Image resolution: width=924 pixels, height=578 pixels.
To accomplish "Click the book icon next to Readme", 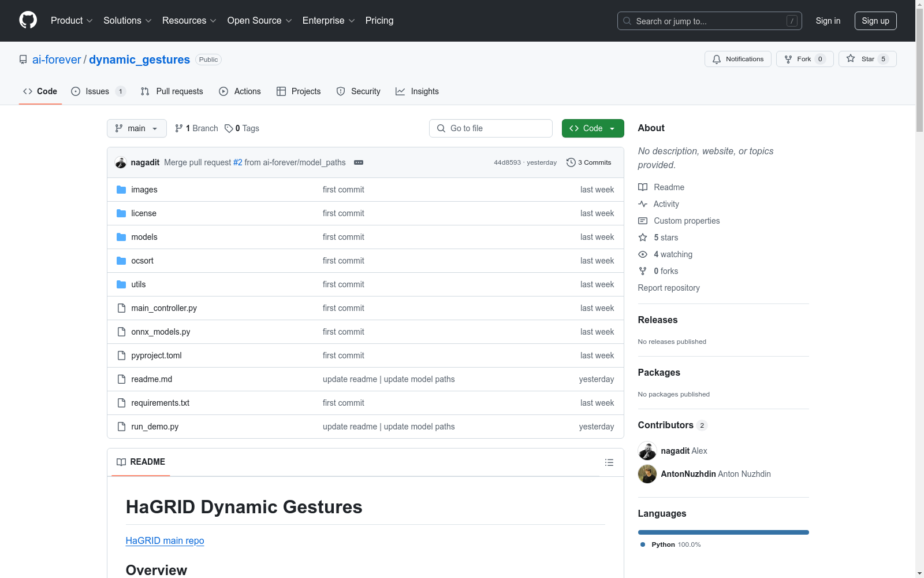I will pyautogui.click(x=643, y=187).
